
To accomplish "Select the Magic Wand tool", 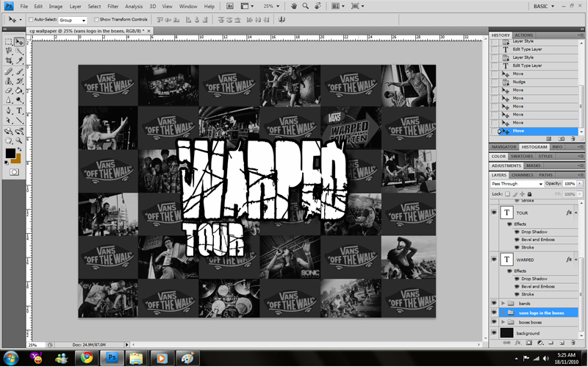I will pos(19,51).
